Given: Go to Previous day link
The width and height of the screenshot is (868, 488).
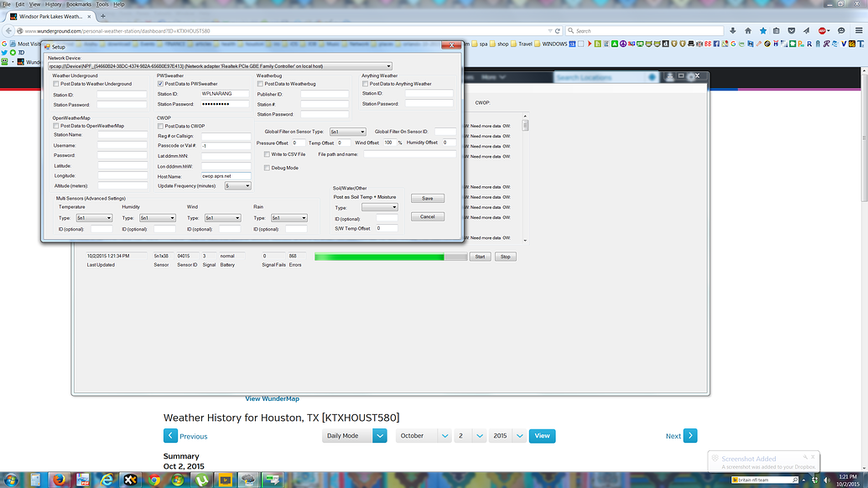Looking at the screenshot, I should point(185,436).
